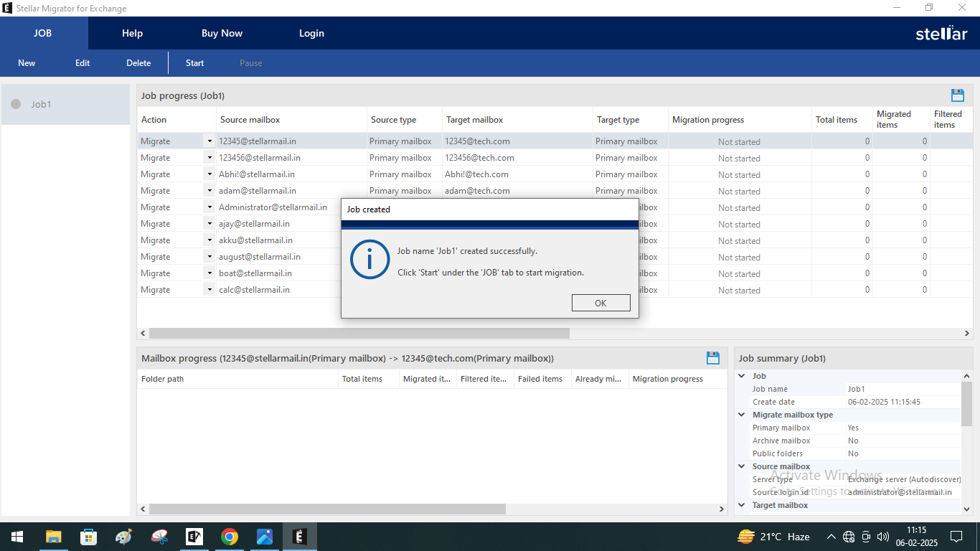
Task: Launch Paint from the taskbar
Action: coord(123,537)
